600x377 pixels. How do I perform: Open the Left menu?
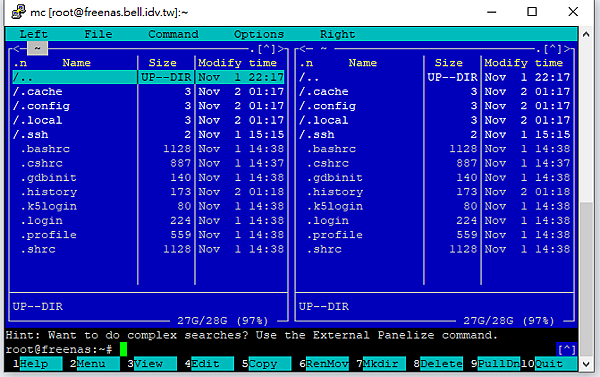point(34,34)
